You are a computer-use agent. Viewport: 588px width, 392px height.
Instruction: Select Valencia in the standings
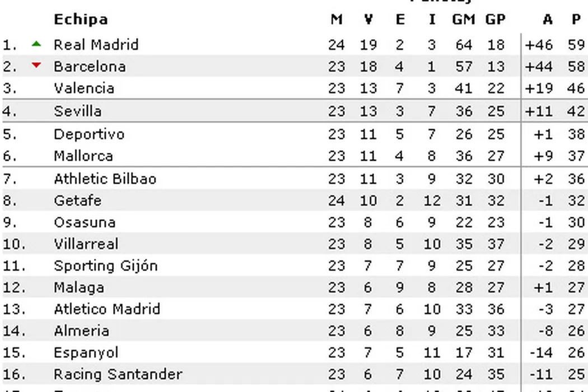click(84, 88)
